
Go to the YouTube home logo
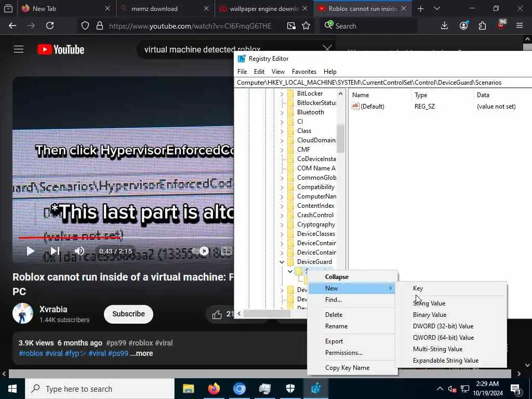pyautogui.click(x=61, y=49)
